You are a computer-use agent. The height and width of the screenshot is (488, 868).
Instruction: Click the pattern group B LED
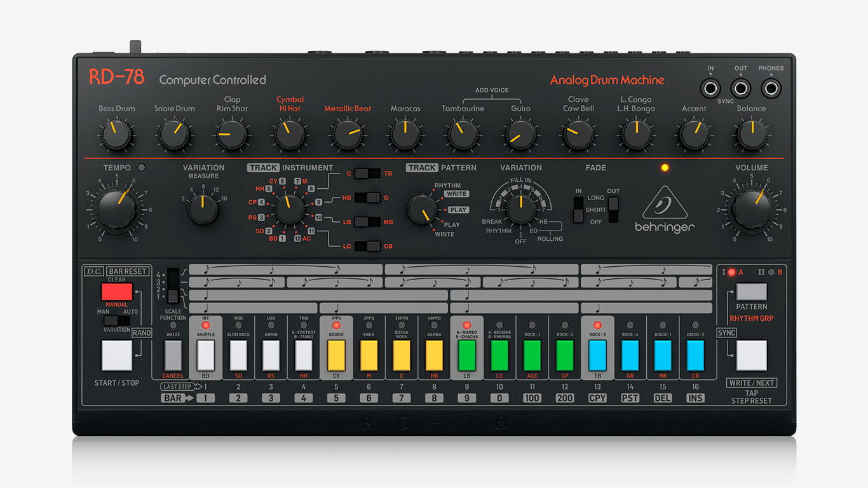coord(771,273)
